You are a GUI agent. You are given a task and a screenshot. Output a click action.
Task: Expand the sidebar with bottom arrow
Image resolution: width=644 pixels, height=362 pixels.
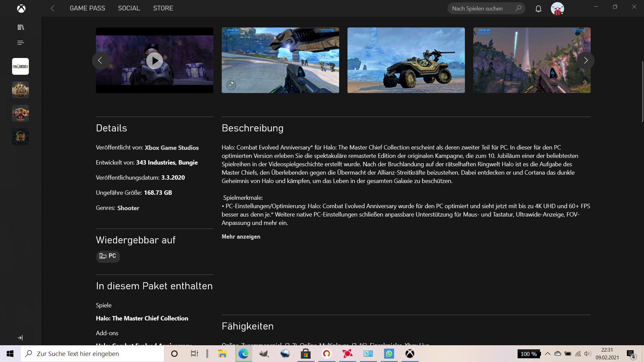pos(20,338)
